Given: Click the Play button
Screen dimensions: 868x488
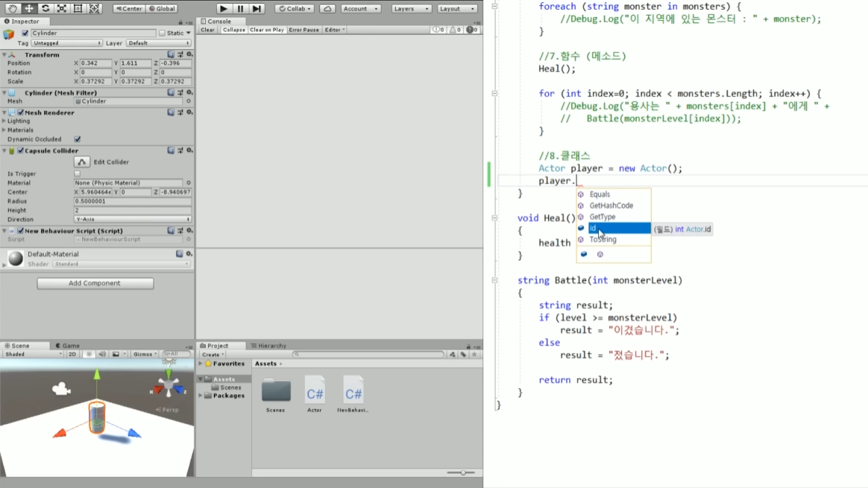Looking at the screenshot, I should click(224, 8).
